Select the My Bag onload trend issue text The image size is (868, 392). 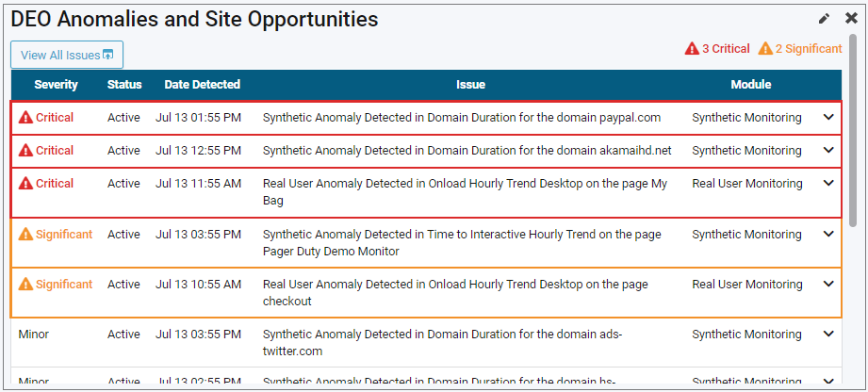coord(465,192)
